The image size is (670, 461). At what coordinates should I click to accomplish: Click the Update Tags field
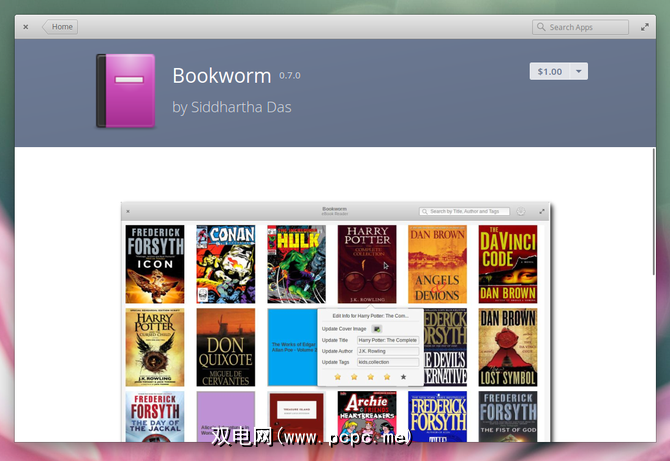click(x=388, y=362)
